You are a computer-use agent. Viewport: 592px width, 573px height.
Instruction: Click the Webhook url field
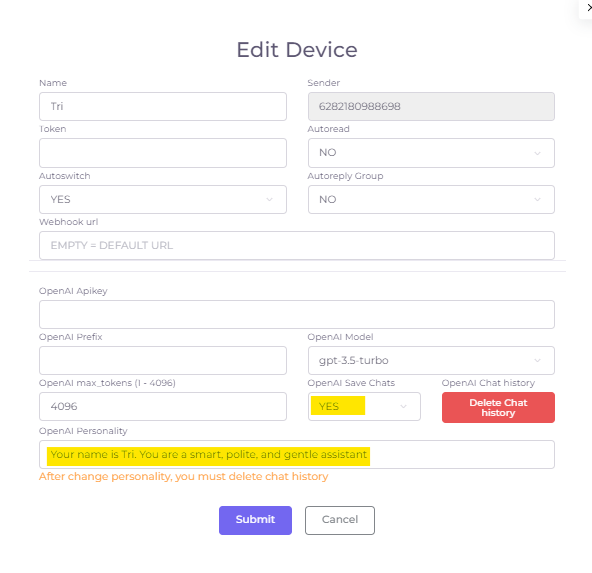(297, 245)
